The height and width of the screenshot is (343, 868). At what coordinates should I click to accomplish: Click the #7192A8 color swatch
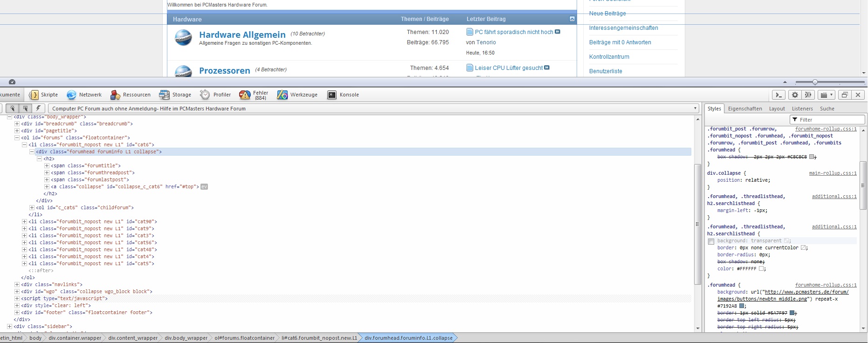click(742, 306)
